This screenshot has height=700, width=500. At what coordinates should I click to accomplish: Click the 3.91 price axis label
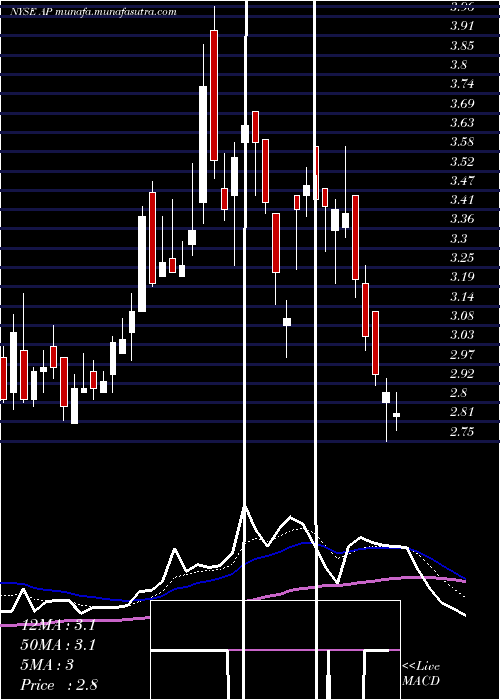point(461,26)
